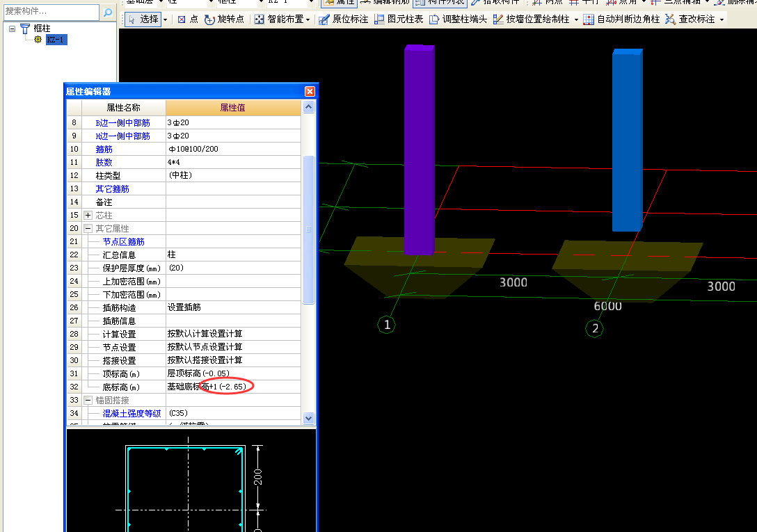The width and height of the screenshot is (757, 532).
Task: Click the B边一侧中部筋 property link
Action: [122, 123]
